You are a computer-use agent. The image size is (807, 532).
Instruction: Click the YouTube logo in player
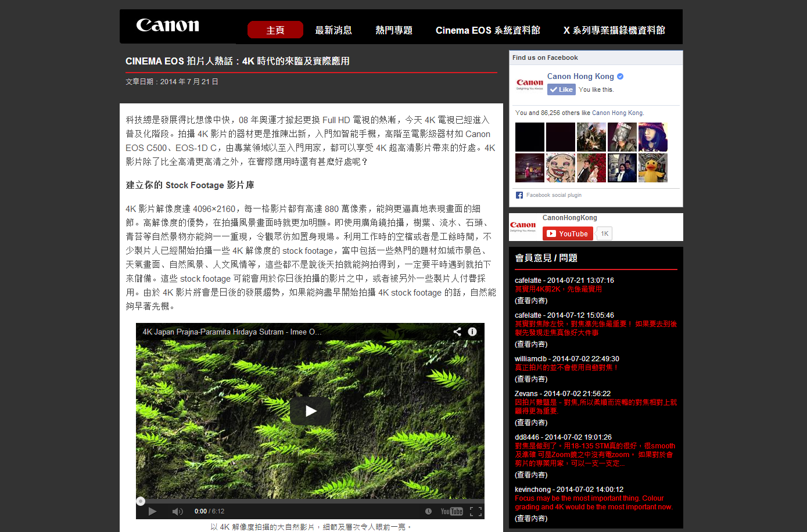click(451, 511)
